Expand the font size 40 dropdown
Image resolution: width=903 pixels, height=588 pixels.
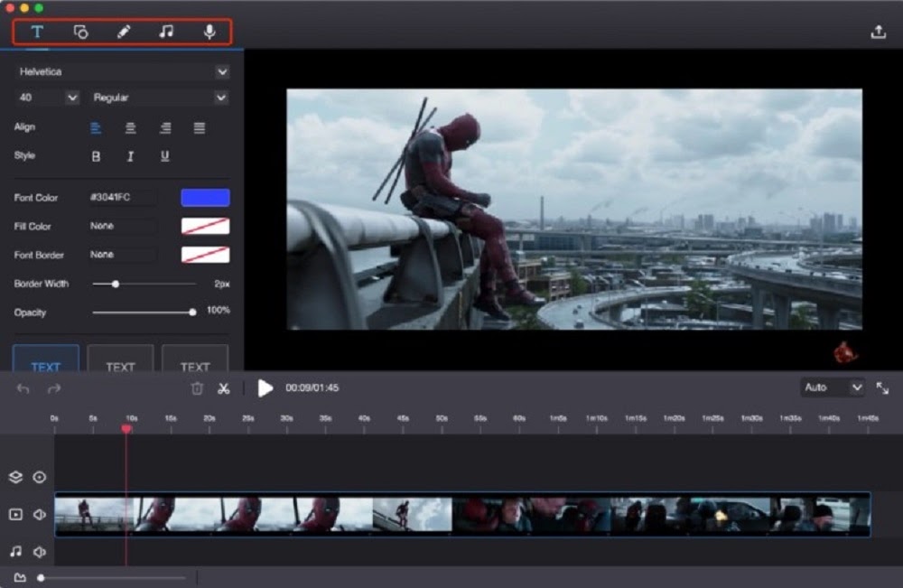[x=46, y=98]
